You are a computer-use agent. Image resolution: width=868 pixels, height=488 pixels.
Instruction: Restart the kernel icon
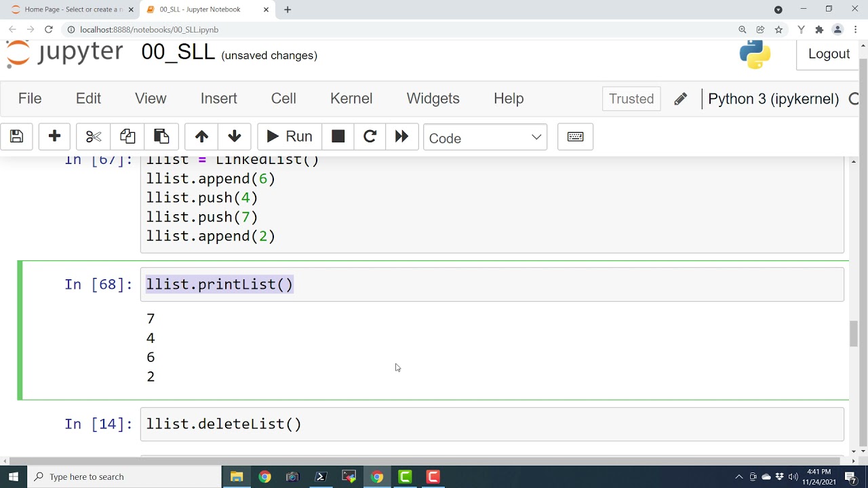pyautogui.click(x=370, y=137)
